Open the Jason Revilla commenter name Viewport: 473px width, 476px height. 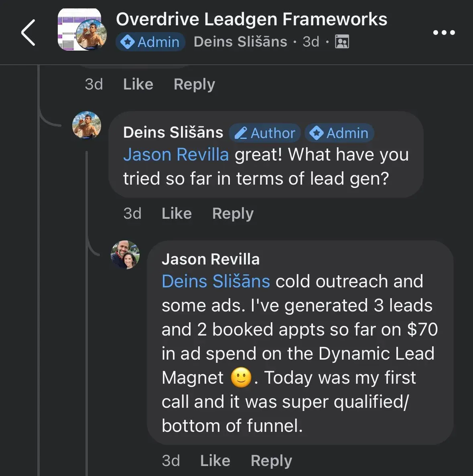click(x=211, y=259)
